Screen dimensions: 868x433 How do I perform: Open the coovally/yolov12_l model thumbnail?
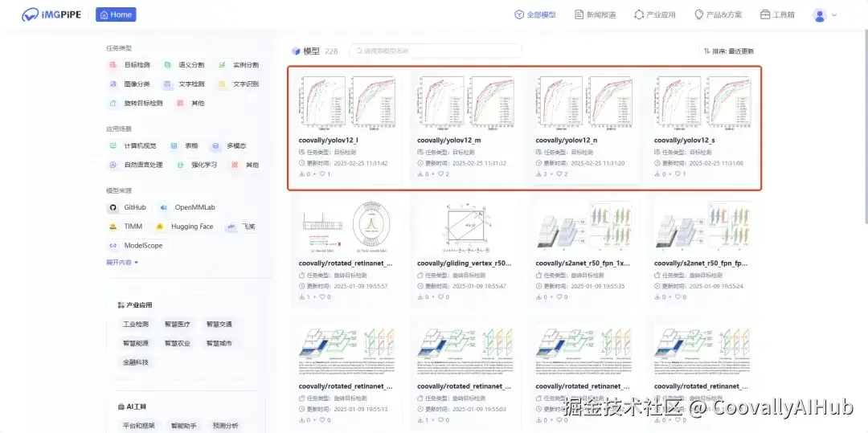click(346, 102)
